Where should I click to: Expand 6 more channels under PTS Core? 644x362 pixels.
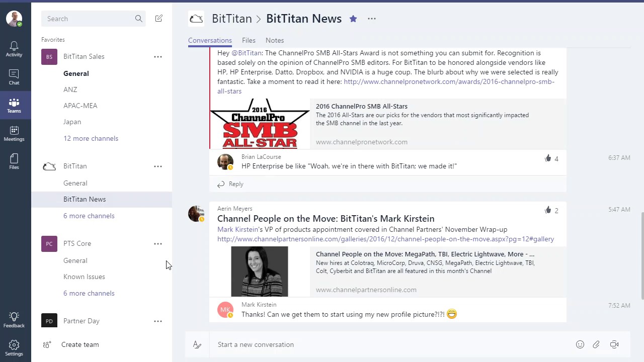point(89,293)
